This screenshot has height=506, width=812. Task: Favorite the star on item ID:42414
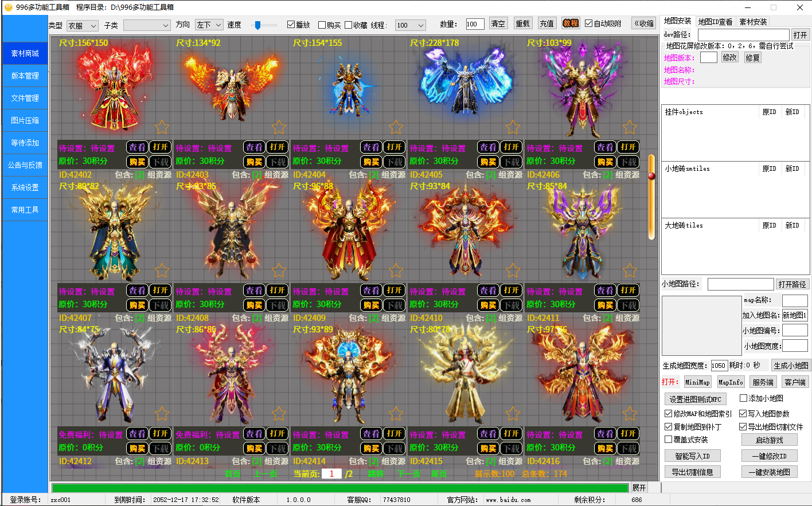(x=396, y=414)
